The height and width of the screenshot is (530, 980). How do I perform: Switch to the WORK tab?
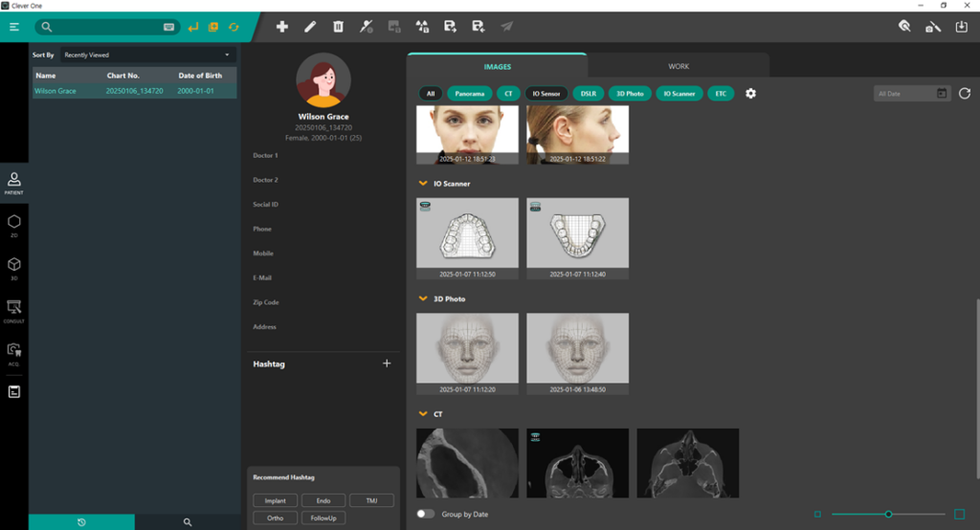[678, 66]
